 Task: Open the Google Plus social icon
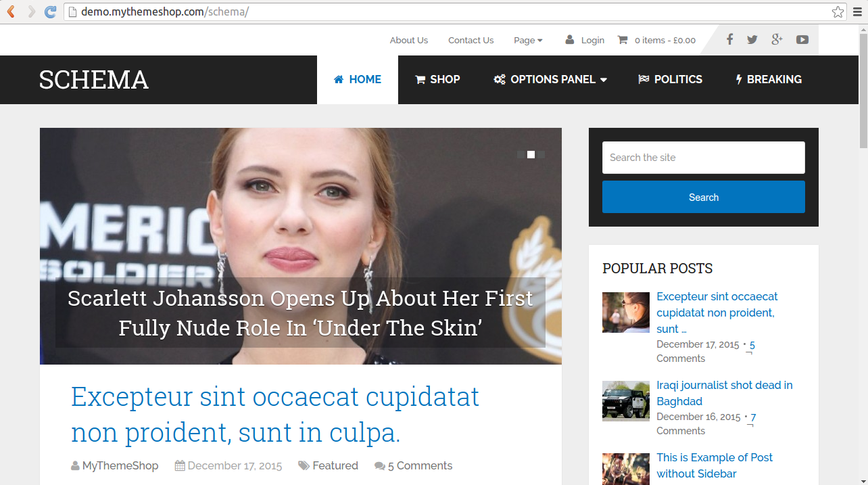point(777,40)
